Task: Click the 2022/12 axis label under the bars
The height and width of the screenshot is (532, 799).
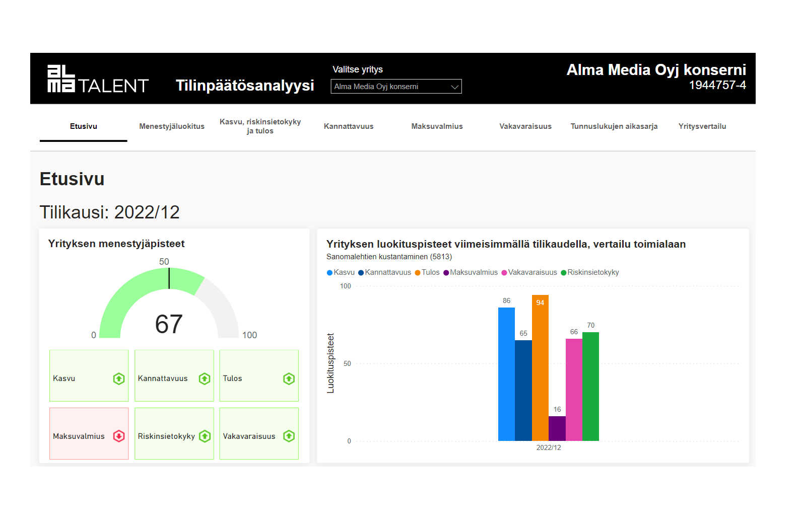Action: pyautogui.click(x=549, y=447)
